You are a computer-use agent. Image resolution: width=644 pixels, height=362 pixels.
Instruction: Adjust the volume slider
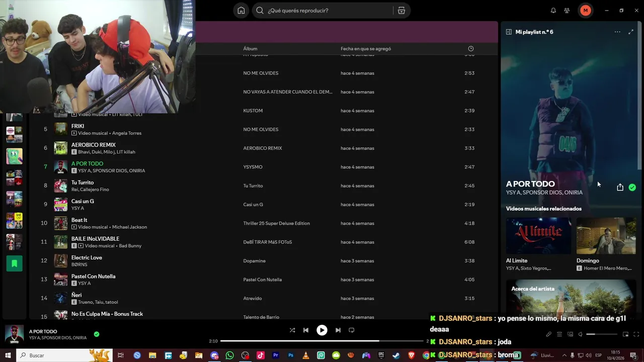pos(602,334)
